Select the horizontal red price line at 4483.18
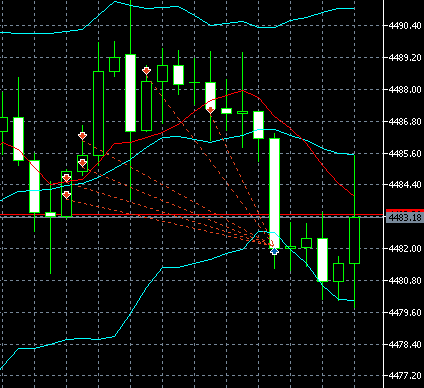Viewport: 424px width, 388px height. point(193,215)
